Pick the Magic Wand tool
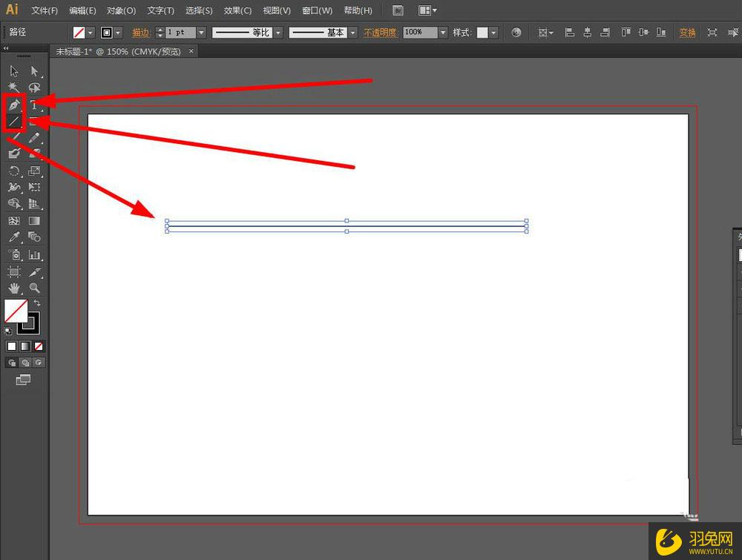The height and width of the screenshot is (560, 742). (14, 88)
